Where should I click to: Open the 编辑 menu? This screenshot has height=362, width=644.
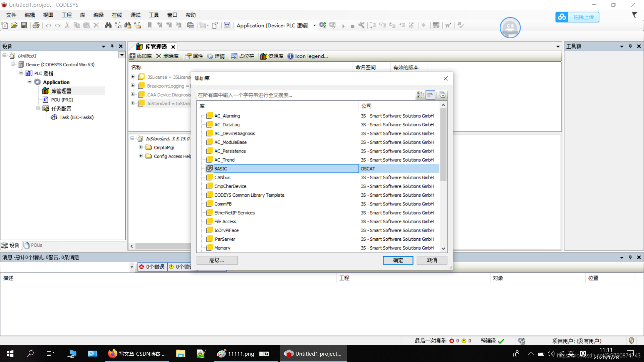point(30,15)
